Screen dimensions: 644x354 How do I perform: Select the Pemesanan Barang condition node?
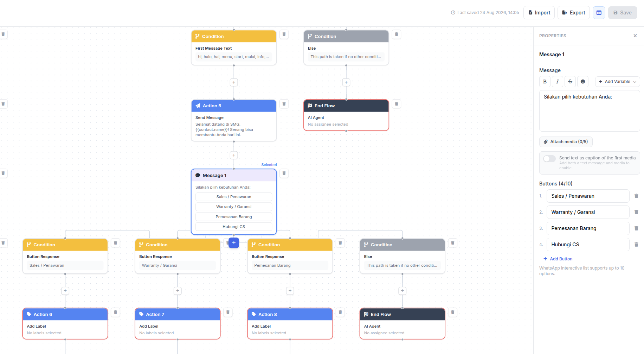pyautogui.click(x=290, y=256)
